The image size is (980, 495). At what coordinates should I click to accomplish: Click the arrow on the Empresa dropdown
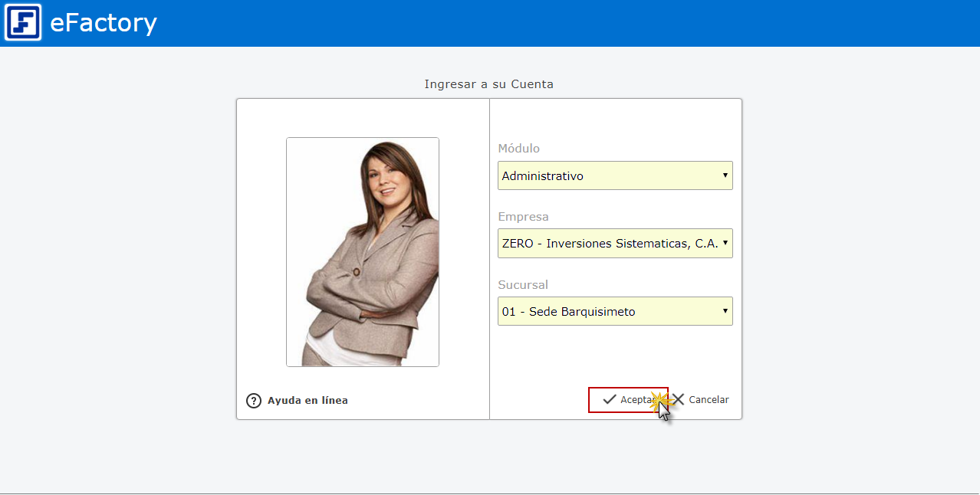coord(725,244)
